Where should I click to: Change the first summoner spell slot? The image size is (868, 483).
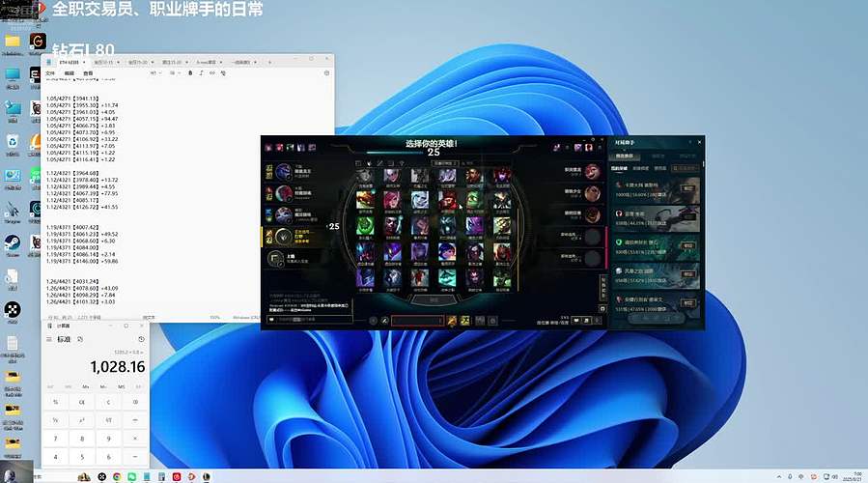point(452,321)
